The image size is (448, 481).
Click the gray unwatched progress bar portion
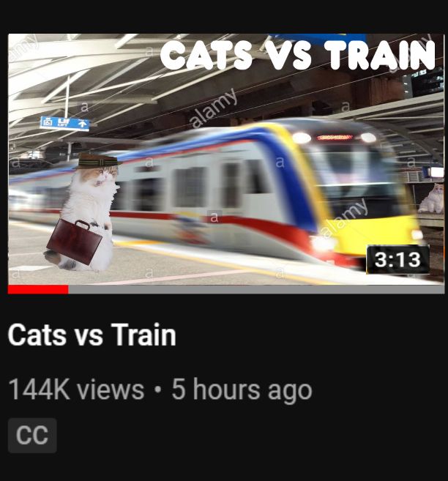[x=256, y=290]
